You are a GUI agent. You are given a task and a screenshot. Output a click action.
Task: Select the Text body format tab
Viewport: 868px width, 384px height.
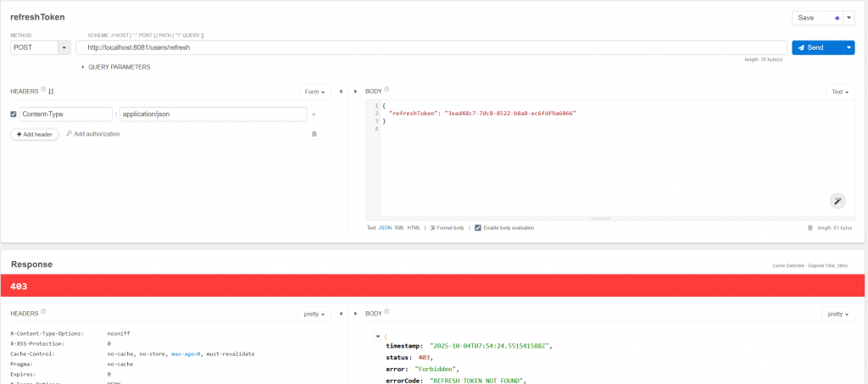tap(371, 228)
